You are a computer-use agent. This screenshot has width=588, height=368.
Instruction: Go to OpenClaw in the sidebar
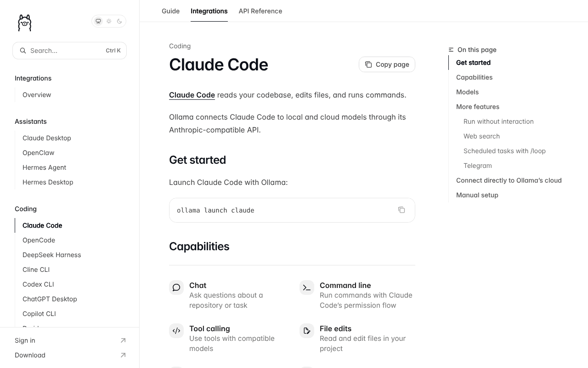(x=39, y=153)
